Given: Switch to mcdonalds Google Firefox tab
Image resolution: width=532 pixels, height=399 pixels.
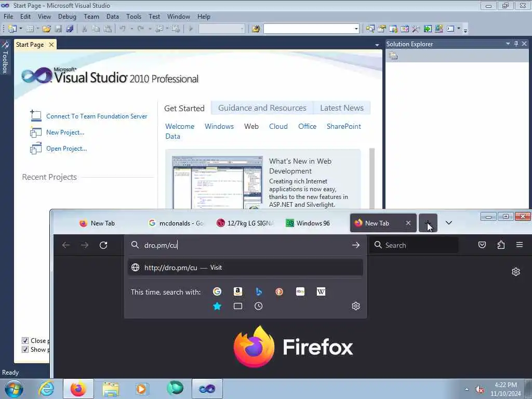Looking at the screenshot, I should pyautogui.click(x=177, y=223).
